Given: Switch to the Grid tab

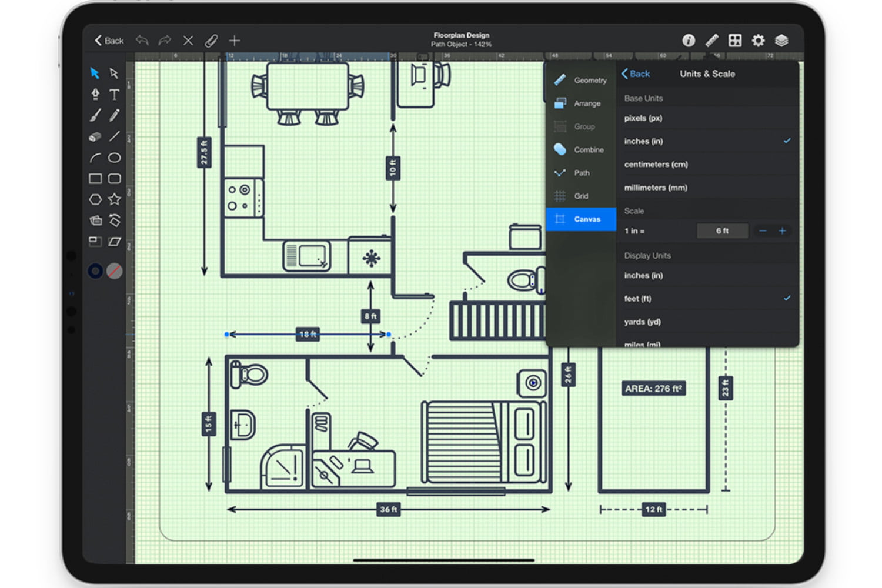Looking at the screenshot, I should click(x=581, y=196).
